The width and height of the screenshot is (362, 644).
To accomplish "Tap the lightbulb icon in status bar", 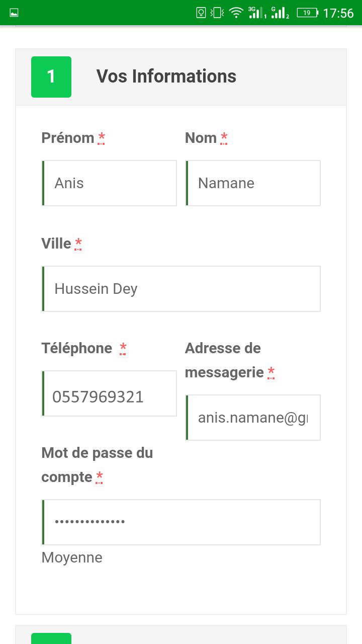I will (201, 13).
